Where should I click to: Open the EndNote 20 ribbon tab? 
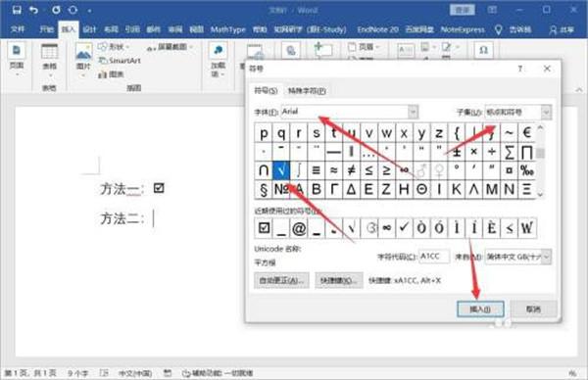point(377,29)
